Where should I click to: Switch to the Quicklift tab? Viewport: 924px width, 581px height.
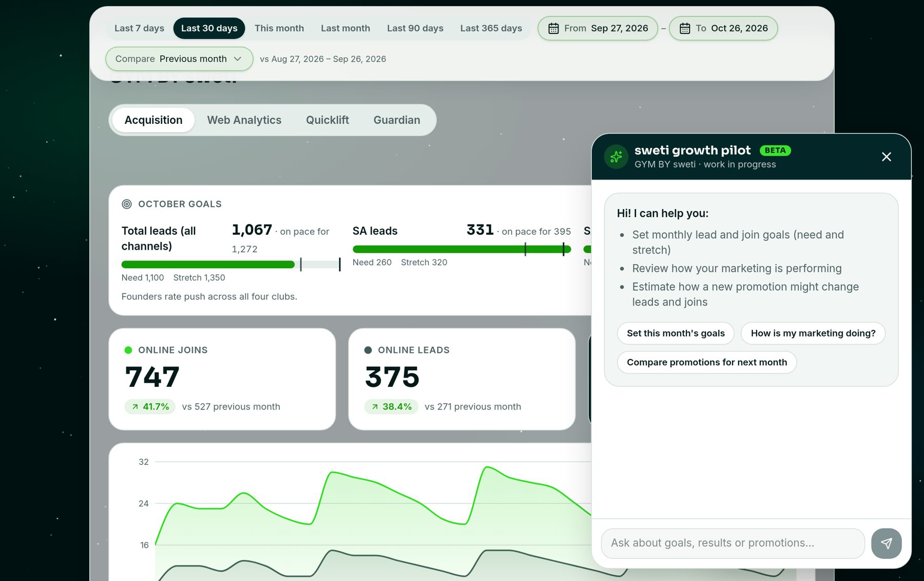coord(328,120)
